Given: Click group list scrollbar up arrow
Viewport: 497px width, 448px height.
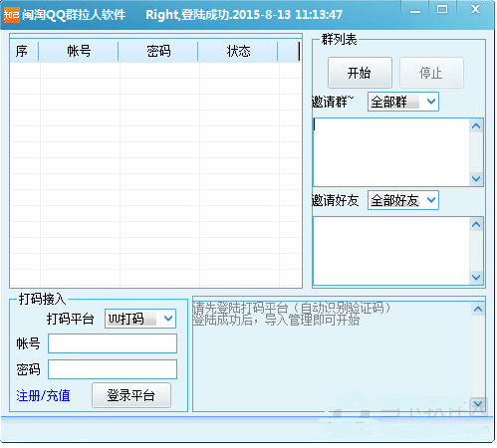Looking at the screenshot, I should point(476,126).
